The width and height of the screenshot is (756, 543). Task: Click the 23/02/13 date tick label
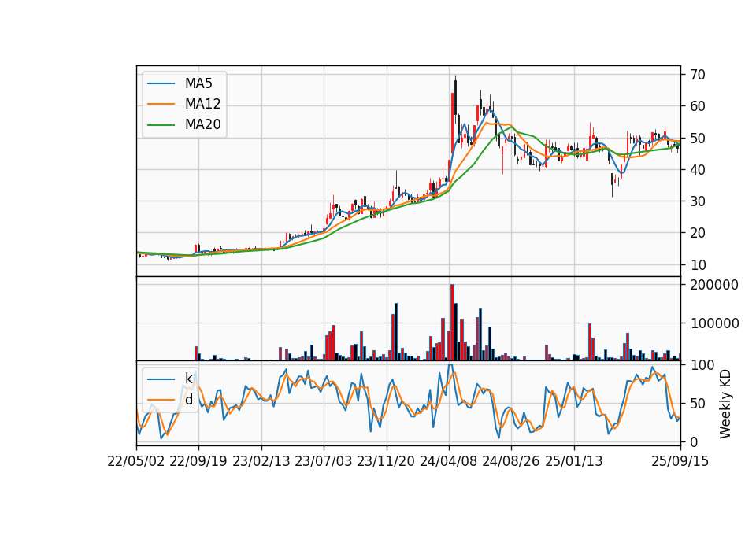point(261,461)
